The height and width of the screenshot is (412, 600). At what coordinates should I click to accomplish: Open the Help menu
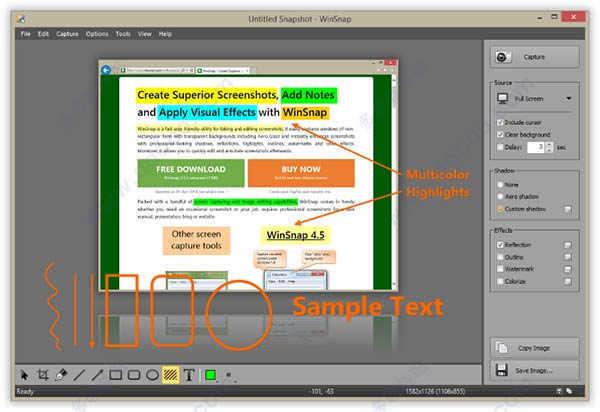pos(165,34)
